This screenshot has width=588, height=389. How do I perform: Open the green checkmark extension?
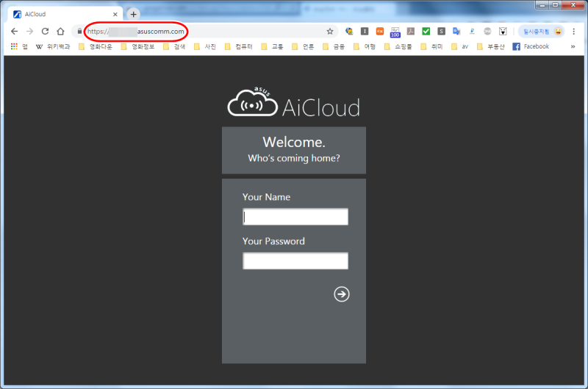(x=426, y=32)
